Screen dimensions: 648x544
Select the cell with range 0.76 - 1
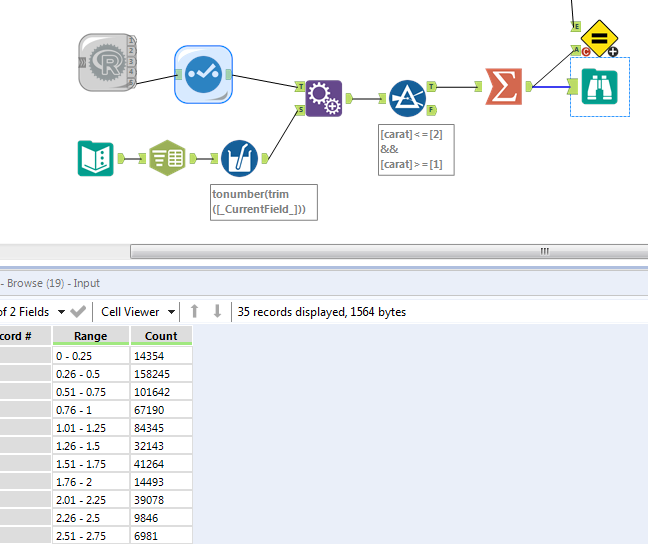(x=91, y=410)
